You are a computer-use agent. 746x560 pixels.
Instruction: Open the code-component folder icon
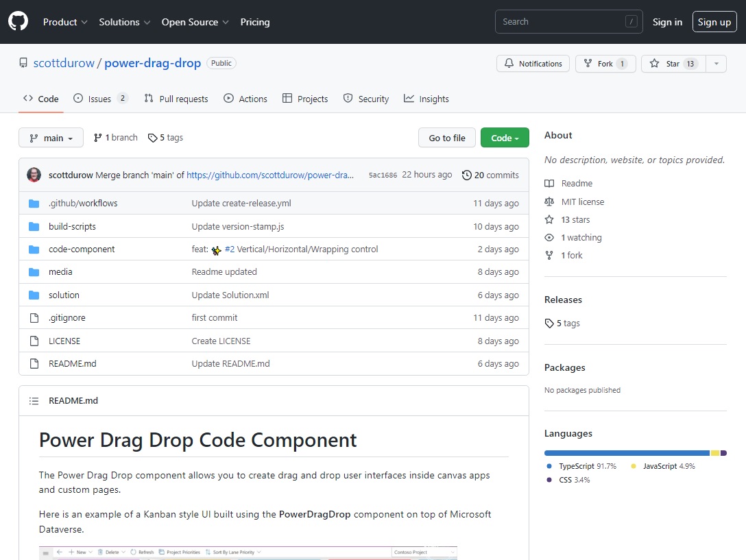(34, 249)
